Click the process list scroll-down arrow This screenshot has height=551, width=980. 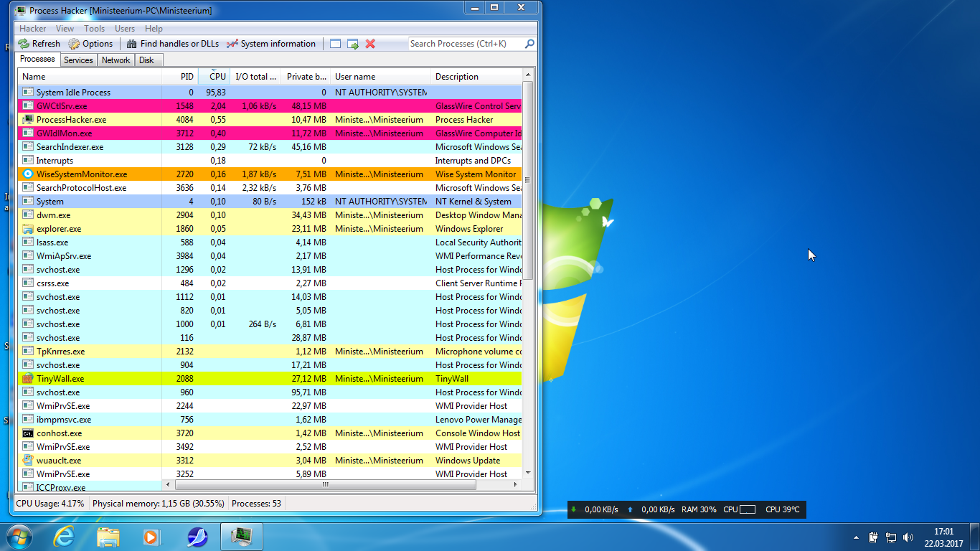529,473
